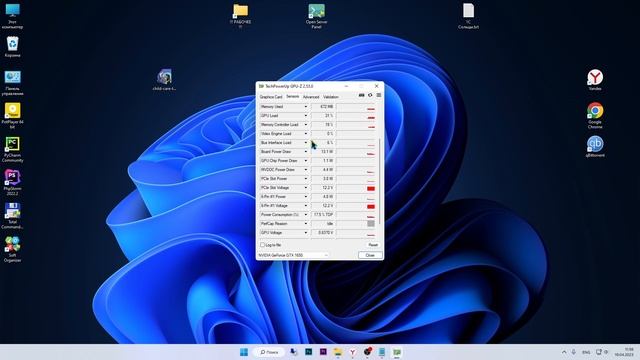Click the taskbar search box
The image size is (640, 360).
click(269, 352)
